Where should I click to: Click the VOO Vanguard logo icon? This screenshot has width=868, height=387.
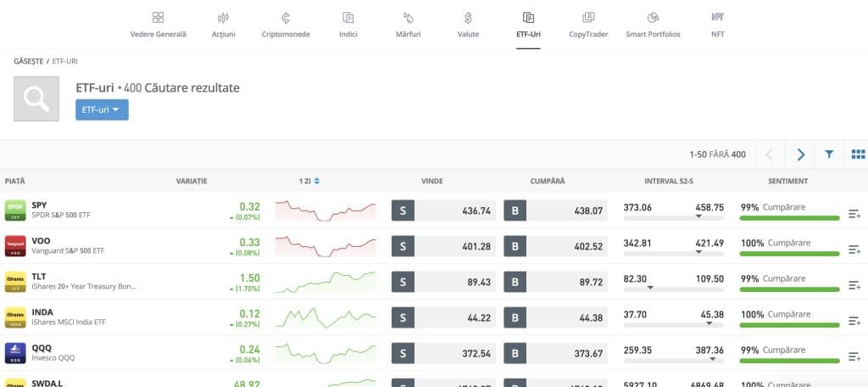pos(15,246)
